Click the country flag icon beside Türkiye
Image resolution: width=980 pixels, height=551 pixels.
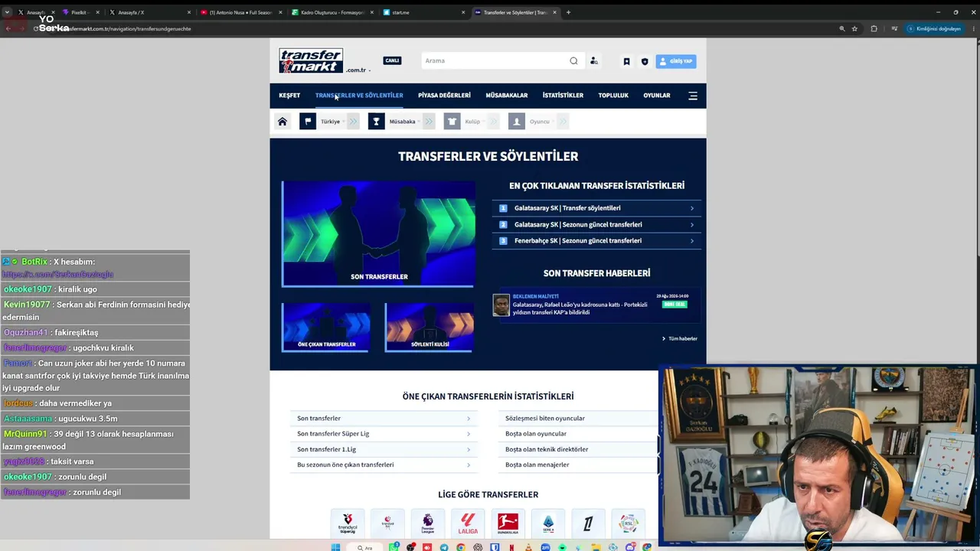tap(308, 122)
